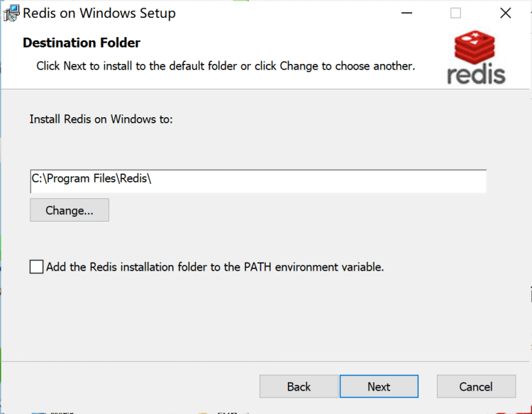Minimize the Redis Setup window

click(406, 13)
